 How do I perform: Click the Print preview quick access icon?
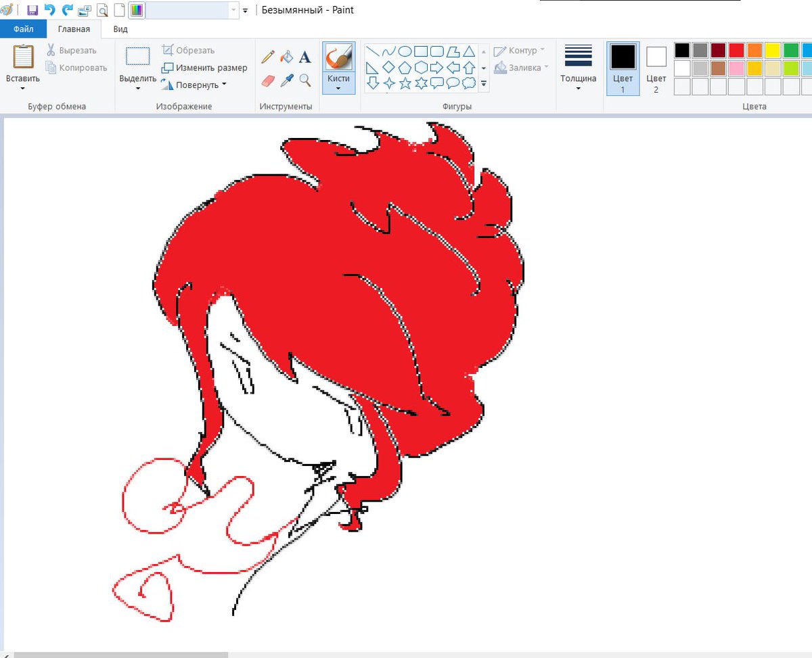pos(102,10)
